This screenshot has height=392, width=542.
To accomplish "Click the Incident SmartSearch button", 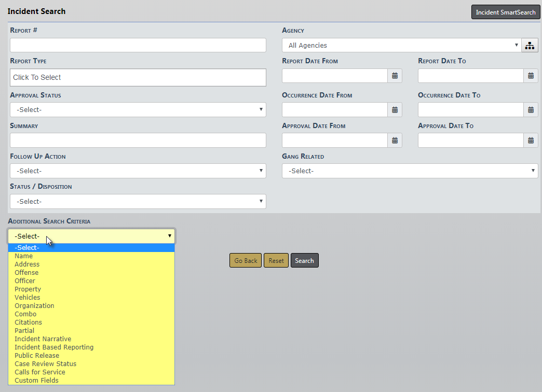I will 505,12.
